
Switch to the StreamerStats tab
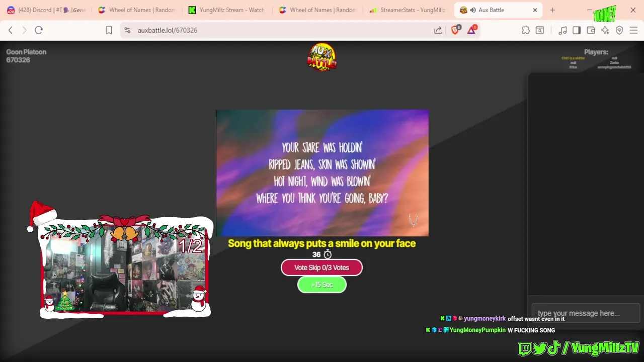(408, 10)
